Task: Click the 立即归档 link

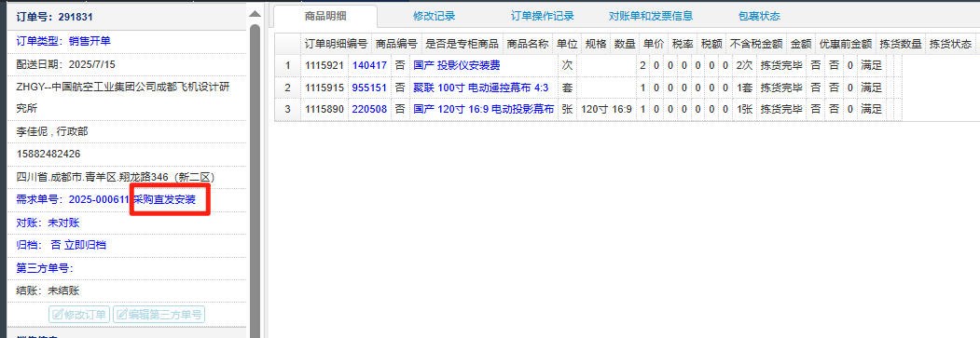Action: 85,245
